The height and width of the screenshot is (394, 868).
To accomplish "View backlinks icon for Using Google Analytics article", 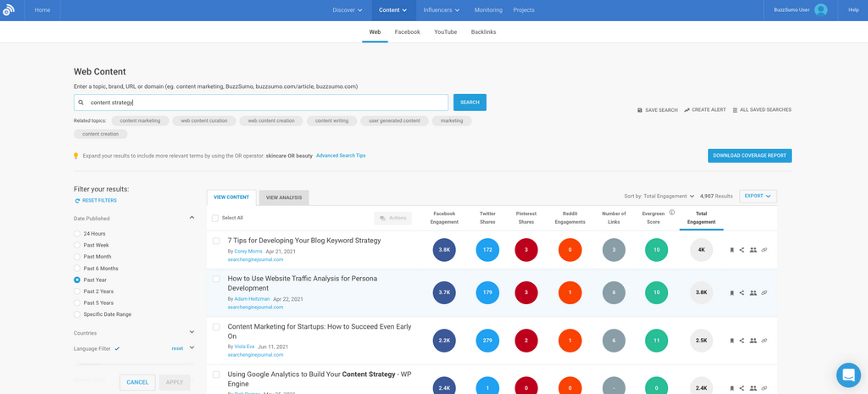I will 765,388.
